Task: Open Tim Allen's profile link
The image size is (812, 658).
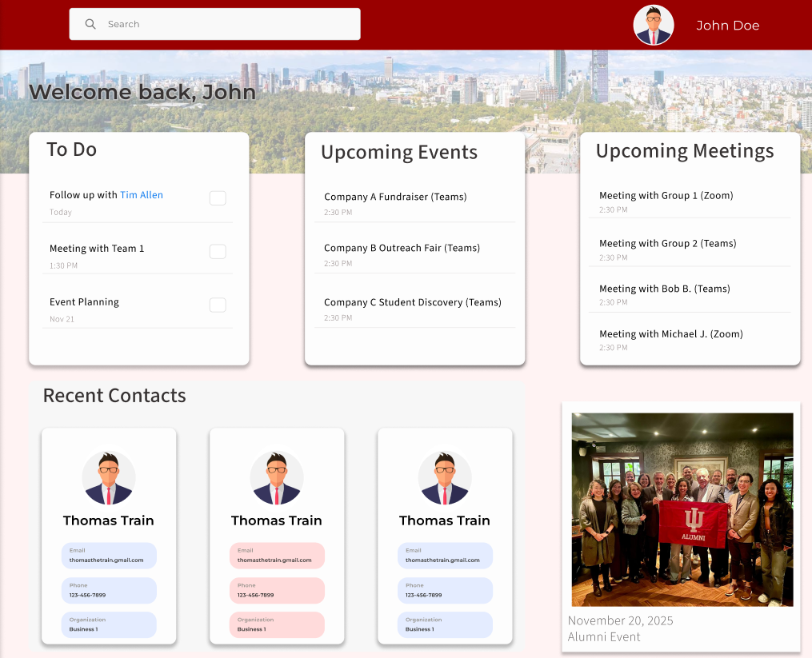Action: click(142, 194)
